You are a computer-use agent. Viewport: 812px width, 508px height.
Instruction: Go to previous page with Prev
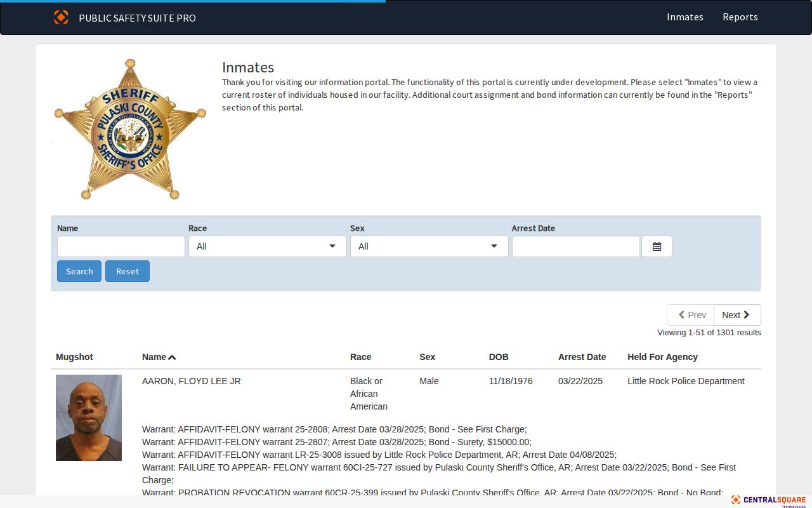[690, 315]
